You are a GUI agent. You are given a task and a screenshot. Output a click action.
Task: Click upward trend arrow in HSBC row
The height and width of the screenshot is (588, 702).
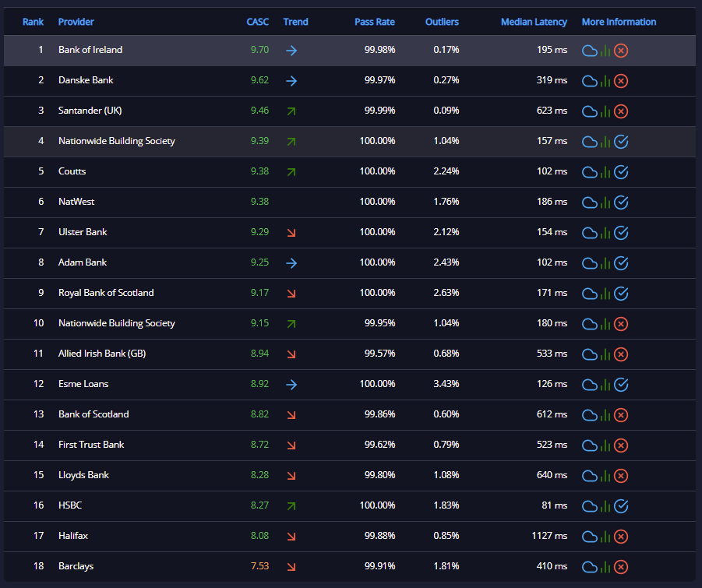tap(291, 506)
